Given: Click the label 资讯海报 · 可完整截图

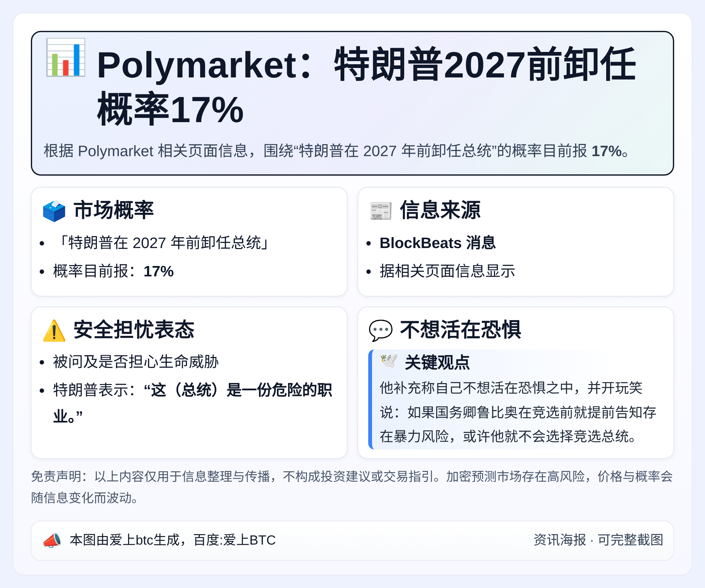Looking at the screenshot, I should point(598,540).
